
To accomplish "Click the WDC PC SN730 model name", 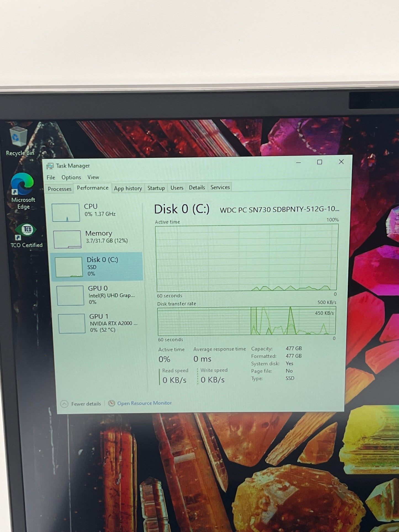I will point(279,209).
